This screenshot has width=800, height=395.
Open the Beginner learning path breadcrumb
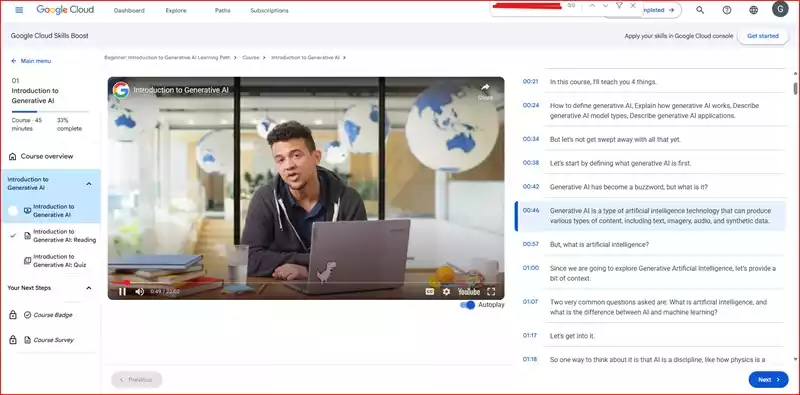[x=167, y=58]
